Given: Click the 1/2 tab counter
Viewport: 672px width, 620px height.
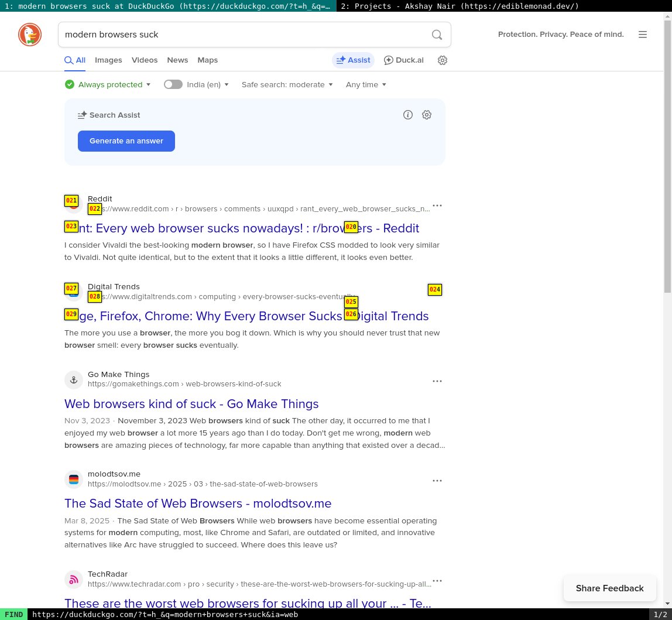Looking at the screenshot, I should coord(660,614).
